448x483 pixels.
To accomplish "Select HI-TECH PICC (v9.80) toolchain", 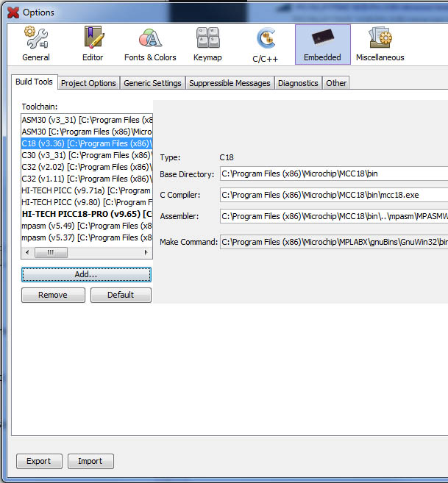I will click(x=87, y=202).
